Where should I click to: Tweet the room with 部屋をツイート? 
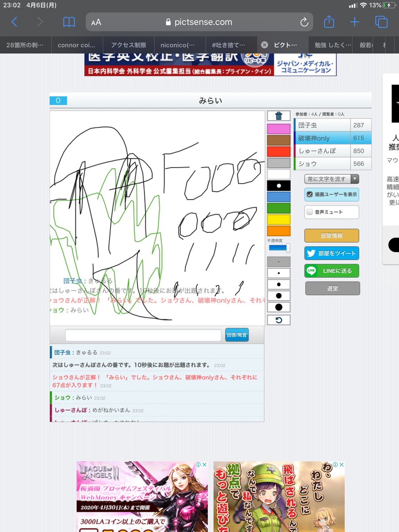(x=332, y=253)
